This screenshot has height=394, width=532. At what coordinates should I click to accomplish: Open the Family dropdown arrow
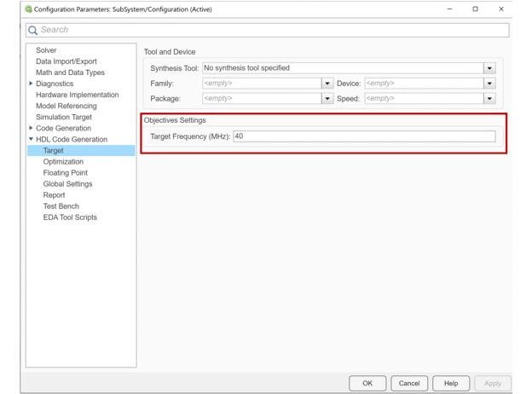(327, 84)
